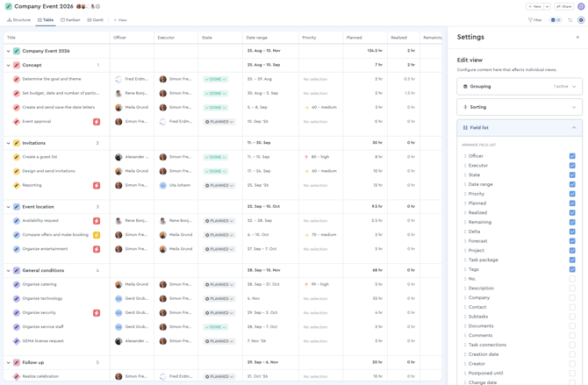Switch to the Gantt view tab
Viewport: 588px width, 385px height.
96,20
